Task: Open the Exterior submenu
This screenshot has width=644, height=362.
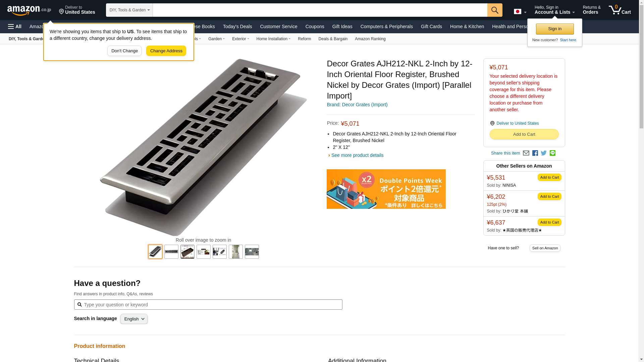Action: (240, 39)
